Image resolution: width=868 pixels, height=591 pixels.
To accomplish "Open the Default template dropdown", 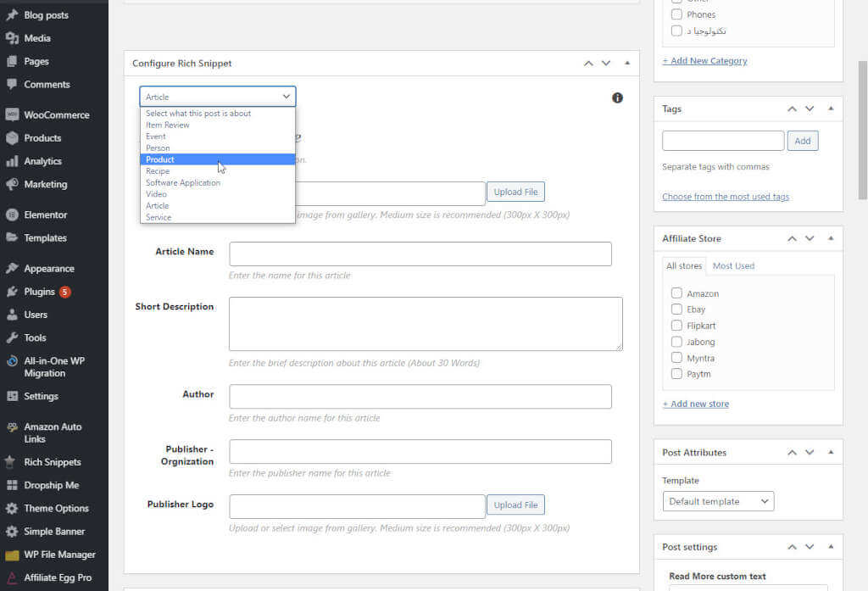I will tap(718, 501).
